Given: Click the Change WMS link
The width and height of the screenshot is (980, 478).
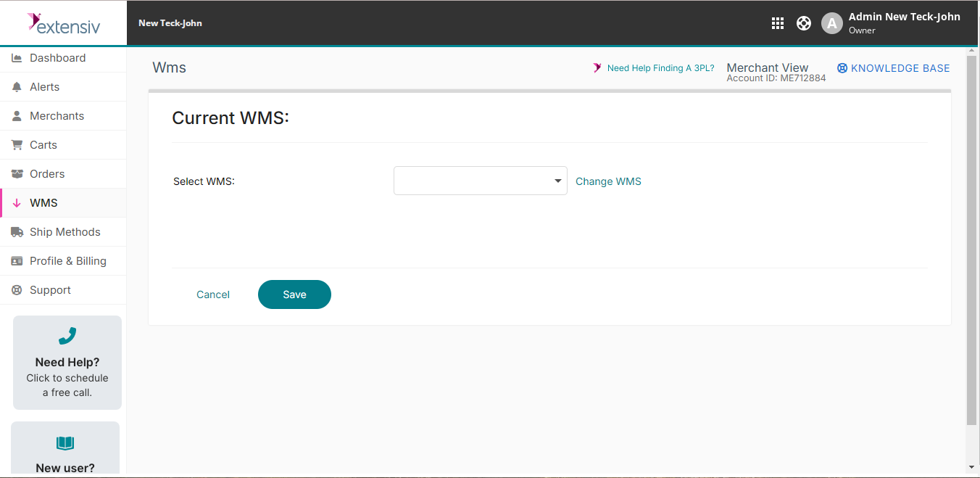Looking at the screenshot, I should (x=608, y=181).
